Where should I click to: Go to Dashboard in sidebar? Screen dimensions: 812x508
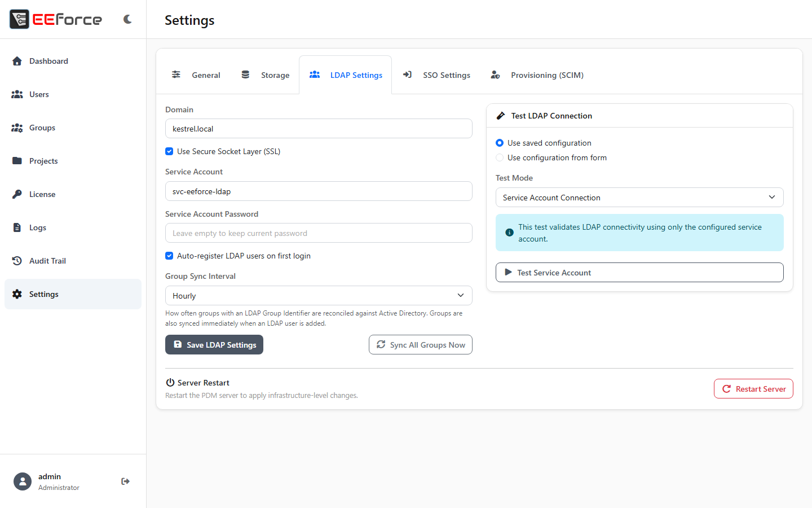(73, 61)
